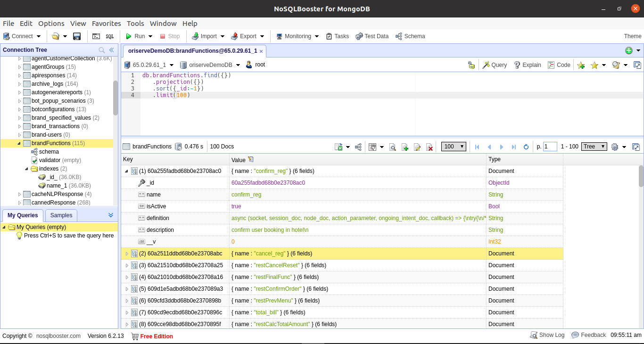
Task: Open the SQL query toolbar icon
Action: pos(109,36)
